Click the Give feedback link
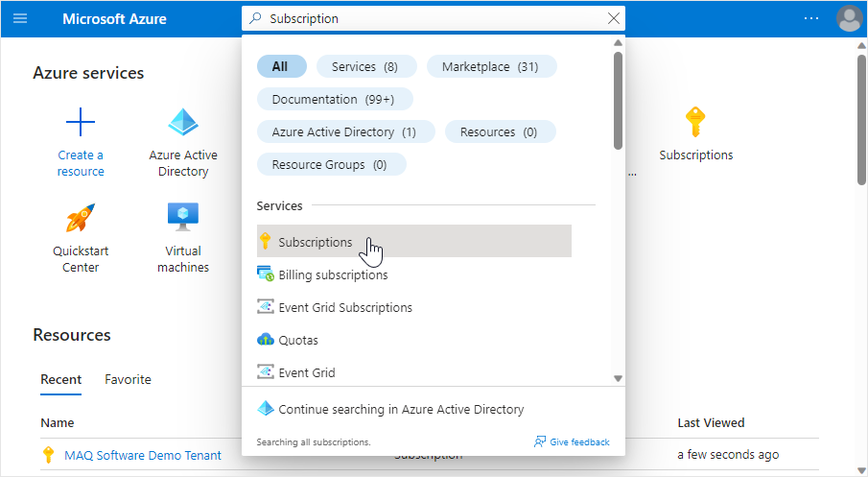The width and height of the screenshot is (868, 477). point(572,441)
